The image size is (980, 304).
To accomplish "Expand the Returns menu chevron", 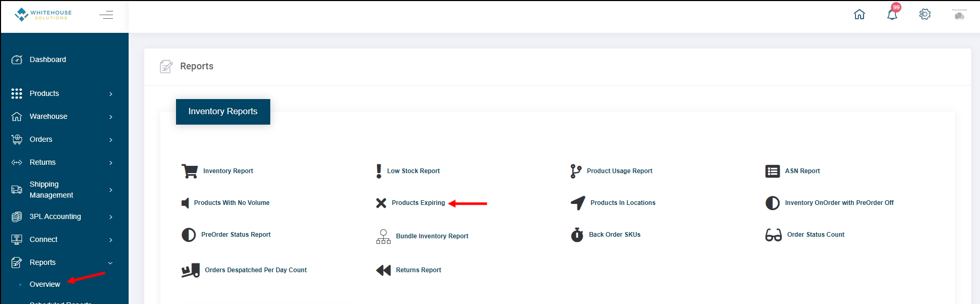I will point(110,163).
